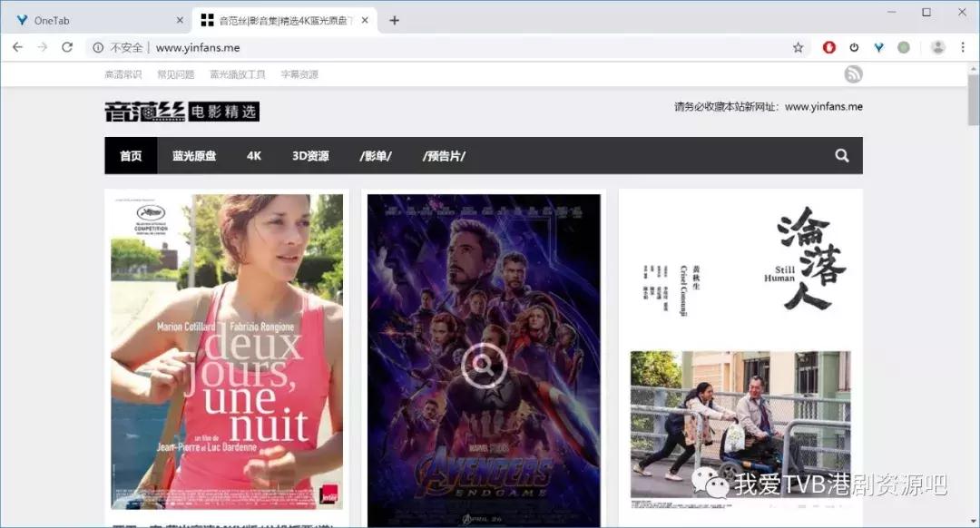Expand the /预告片/ menu item

pyautogui.click(x=442, y=155)
